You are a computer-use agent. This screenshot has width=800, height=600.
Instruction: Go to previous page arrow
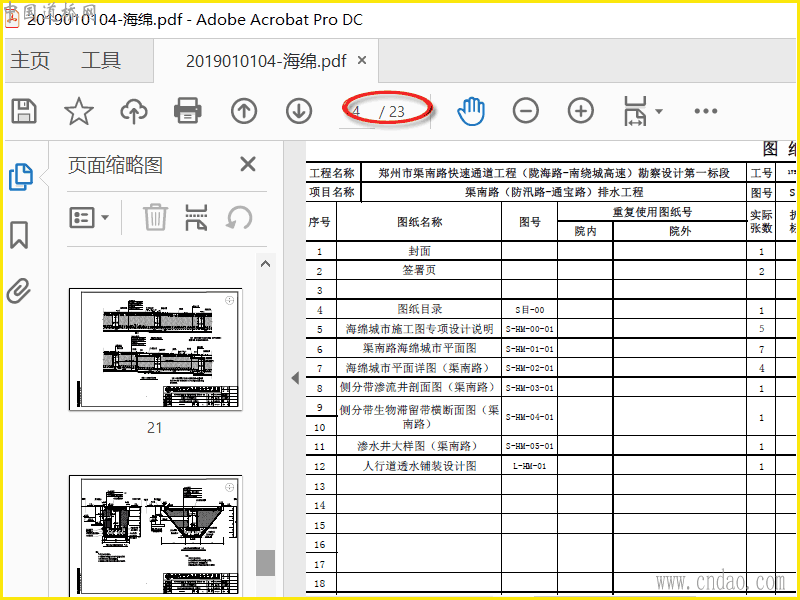click(x=244, y=111)
